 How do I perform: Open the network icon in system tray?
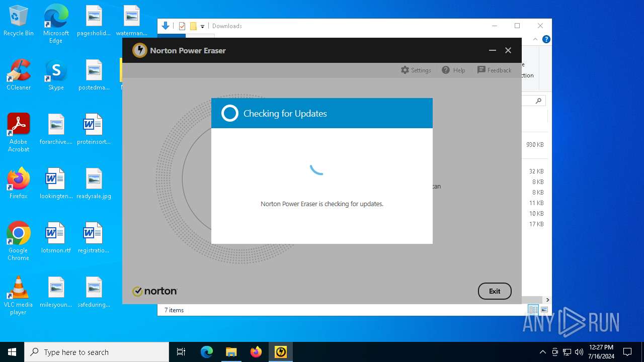coord(567,352)
